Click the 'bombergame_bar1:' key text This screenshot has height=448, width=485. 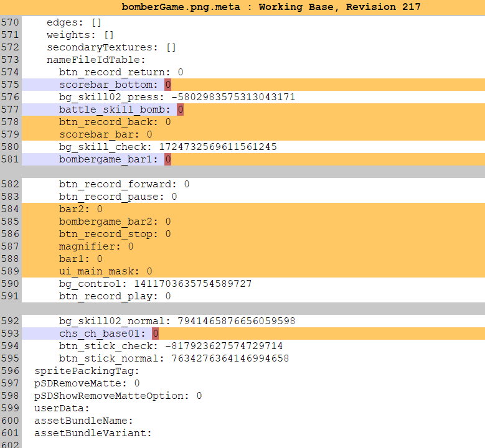point(108,159)
